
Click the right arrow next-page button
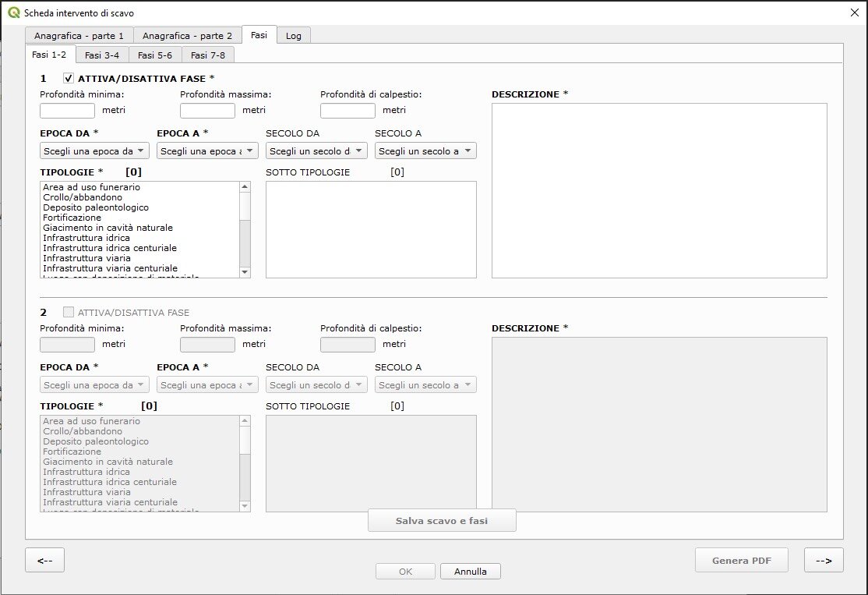click(824, 560)
